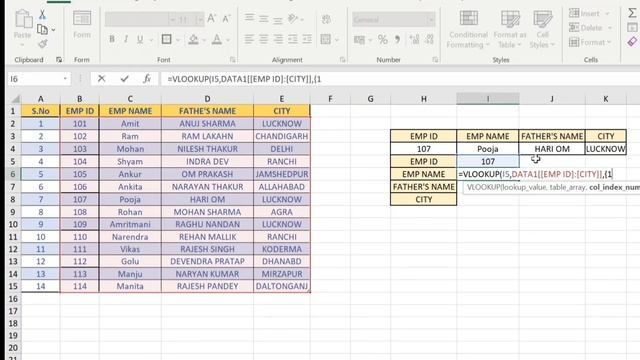Click the Accounting Number Format icon
Viewport: 640px width, 360px height.
click(x=359, y=40)
